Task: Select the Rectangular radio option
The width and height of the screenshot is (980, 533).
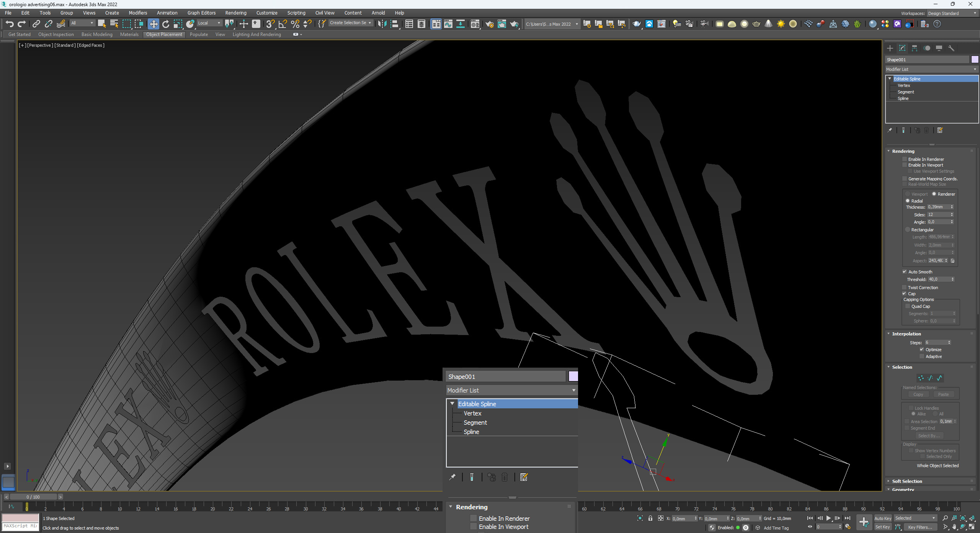Action: coord(908,230)
